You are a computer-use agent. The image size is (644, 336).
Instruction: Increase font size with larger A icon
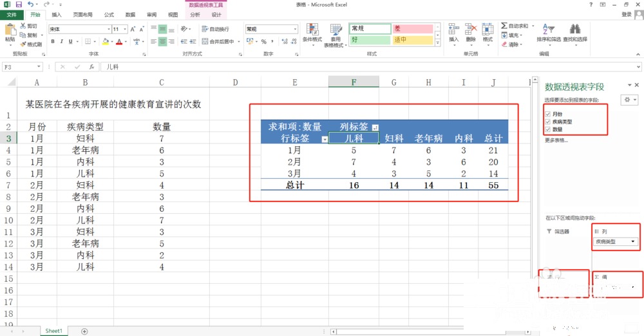[133, 29]
